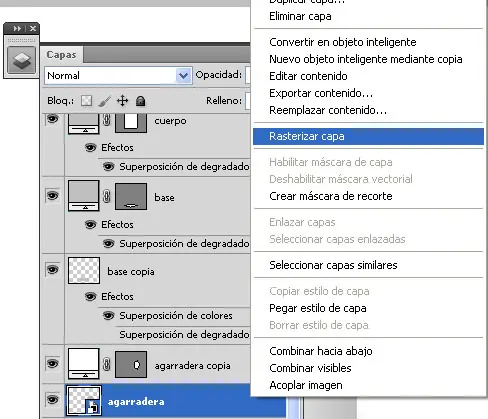Hide the agarradera layer
The width and height of the screenshot is (488, 419).
click(x=53, y=399)
